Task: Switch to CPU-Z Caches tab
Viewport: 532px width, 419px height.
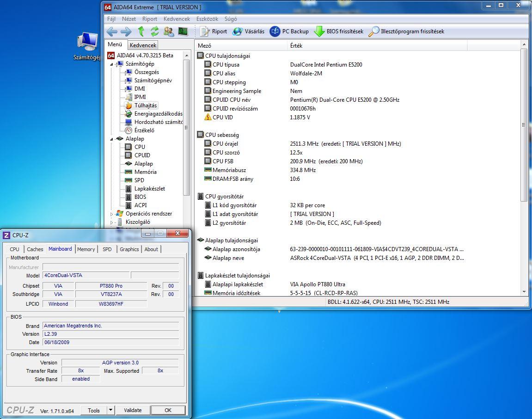Action: pyautogui.click(x=35, y=249)
